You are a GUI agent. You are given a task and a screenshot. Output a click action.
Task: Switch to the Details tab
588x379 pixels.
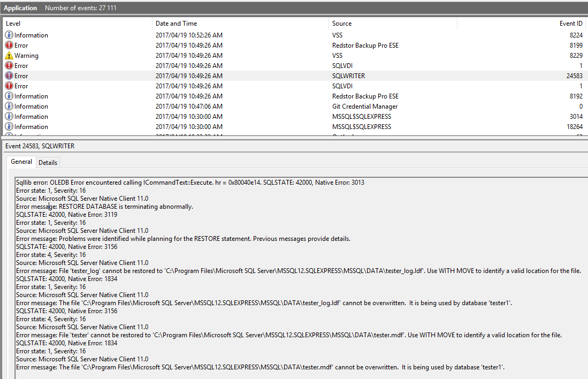tap(48, 163)
